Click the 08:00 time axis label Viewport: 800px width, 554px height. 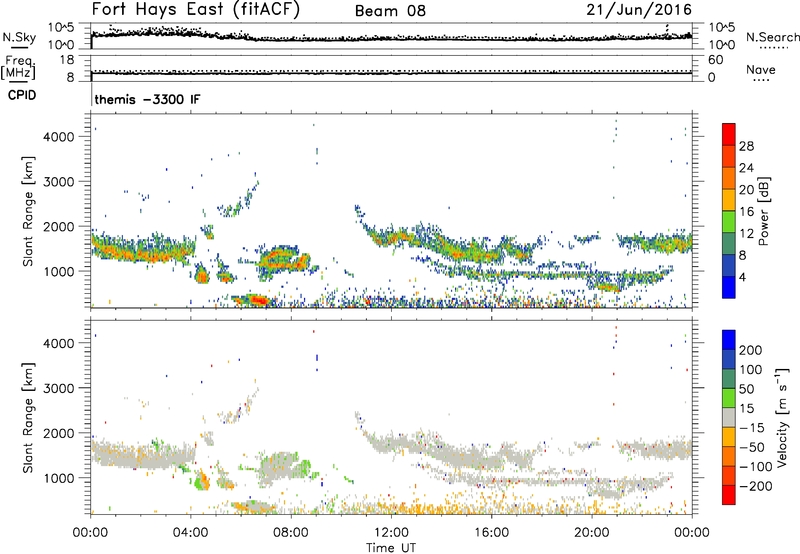[x=291, y=533]
